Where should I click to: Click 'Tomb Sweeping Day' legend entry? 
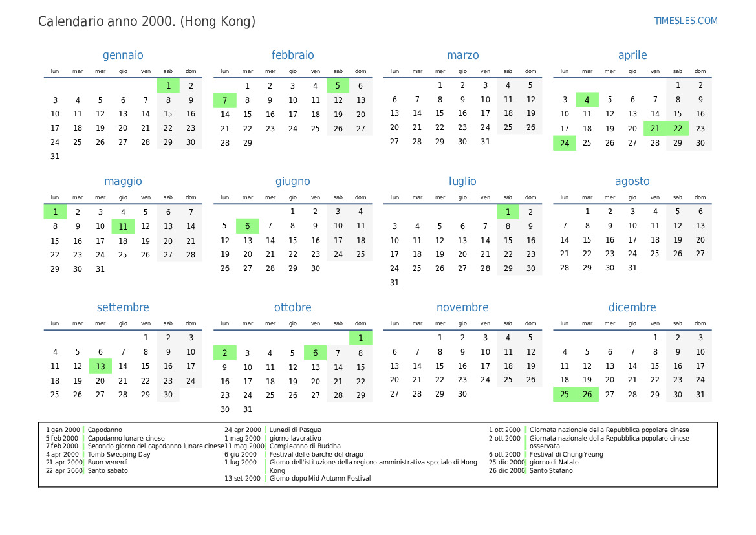[x=119, y=454]
